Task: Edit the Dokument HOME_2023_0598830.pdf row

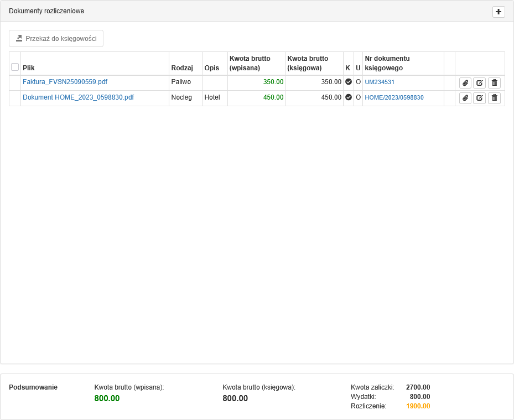Action: (479, 98)
